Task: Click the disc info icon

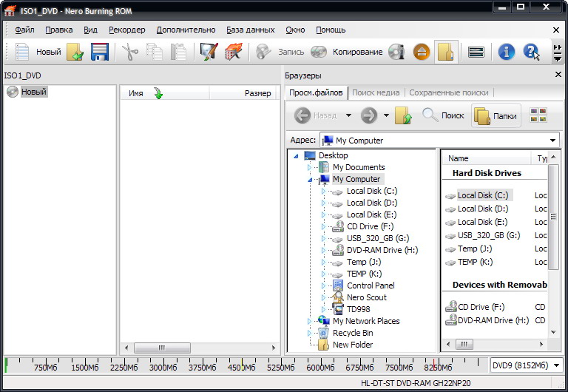Action: tap(396, 52)
